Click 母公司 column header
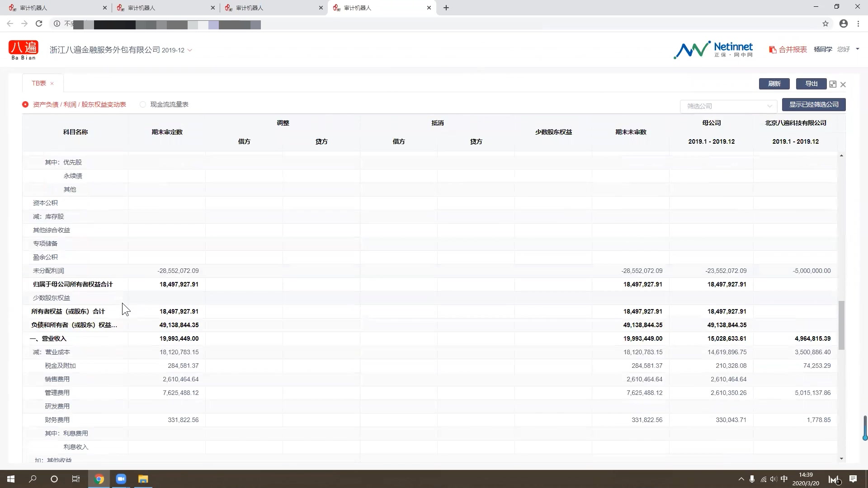Screen dimensions: 868x488 [x=711, y=123]
